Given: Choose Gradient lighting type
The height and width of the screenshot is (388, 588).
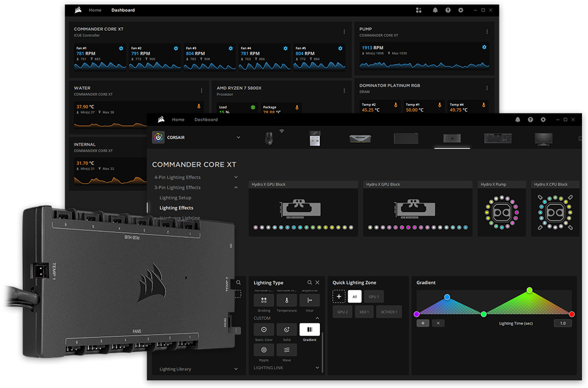Looking at the screenshot, I should 309,330.
